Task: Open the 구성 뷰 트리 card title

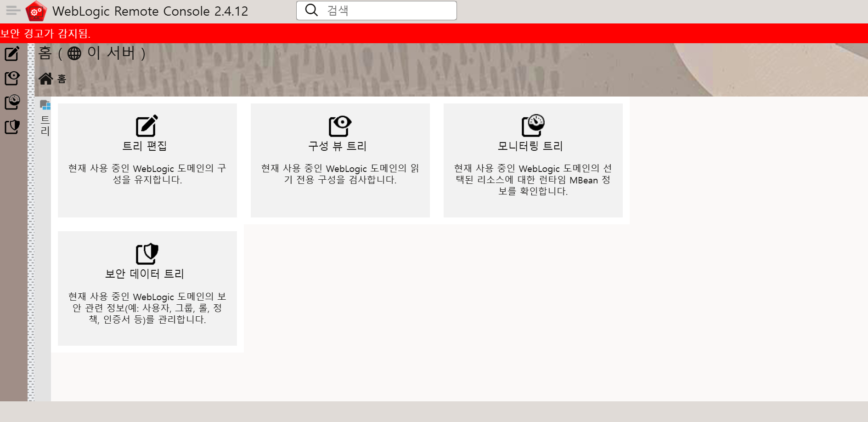Action: [x=338, y=146]
